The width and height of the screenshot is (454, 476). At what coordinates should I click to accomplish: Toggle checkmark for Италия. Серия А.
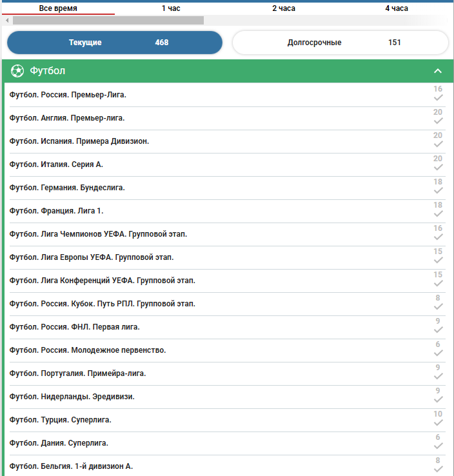pos(438,168)
